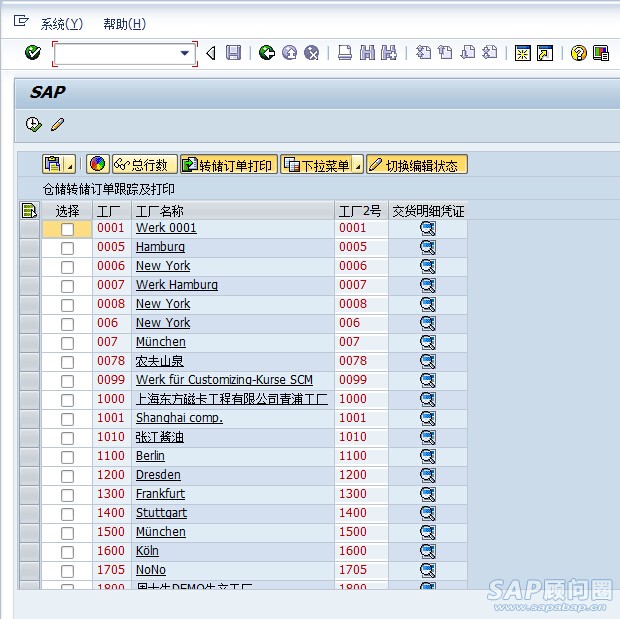The height and width of the screenshot is (619, 620).
Task: Click the select-all icon at table corner
Action: click(29, 210)
